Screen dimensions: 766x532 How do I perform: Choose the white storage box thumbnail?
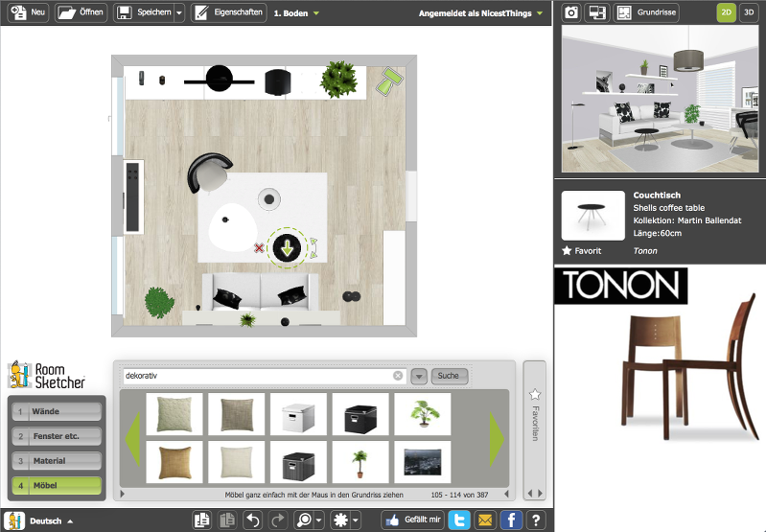tap(298, 414)
